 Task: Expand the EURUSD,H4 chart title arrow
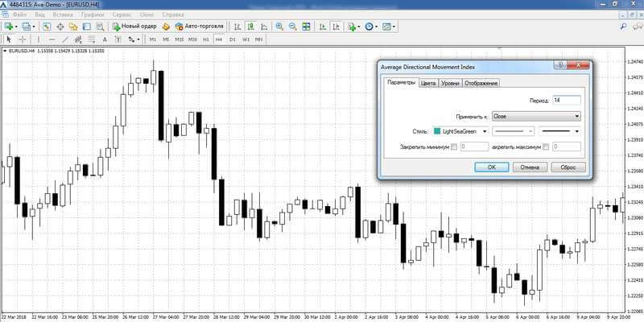pyautogui.click(x=5, y=51)
